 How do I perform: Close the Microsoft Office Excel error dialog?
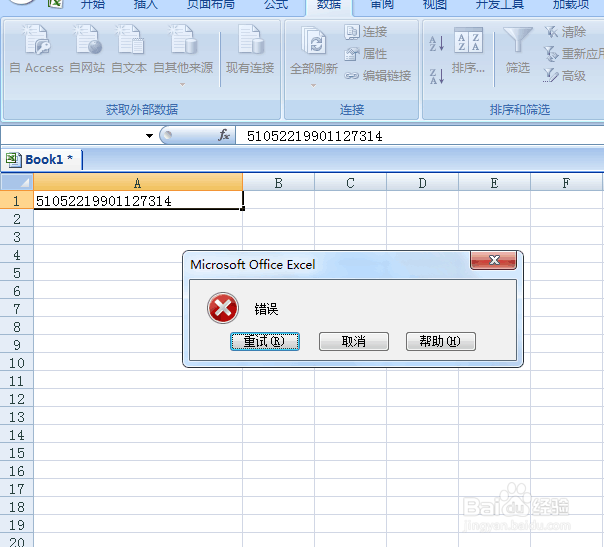(493, 260)
